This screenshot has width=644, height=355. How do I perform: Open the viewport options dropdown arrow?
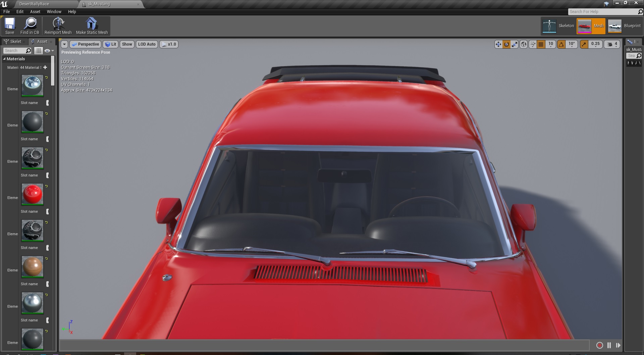(64, 44)
